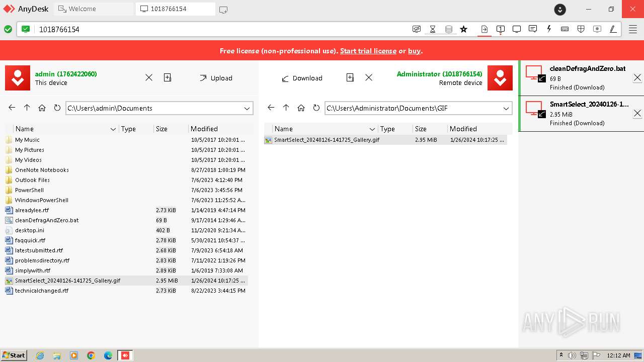
Task: Refresh the local file list
Action: click(57, 108)
